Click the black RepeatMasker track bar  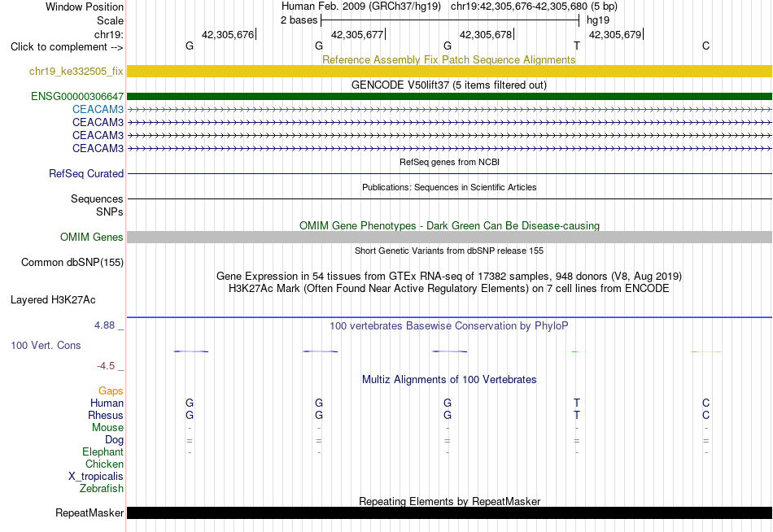pos(449,512)
